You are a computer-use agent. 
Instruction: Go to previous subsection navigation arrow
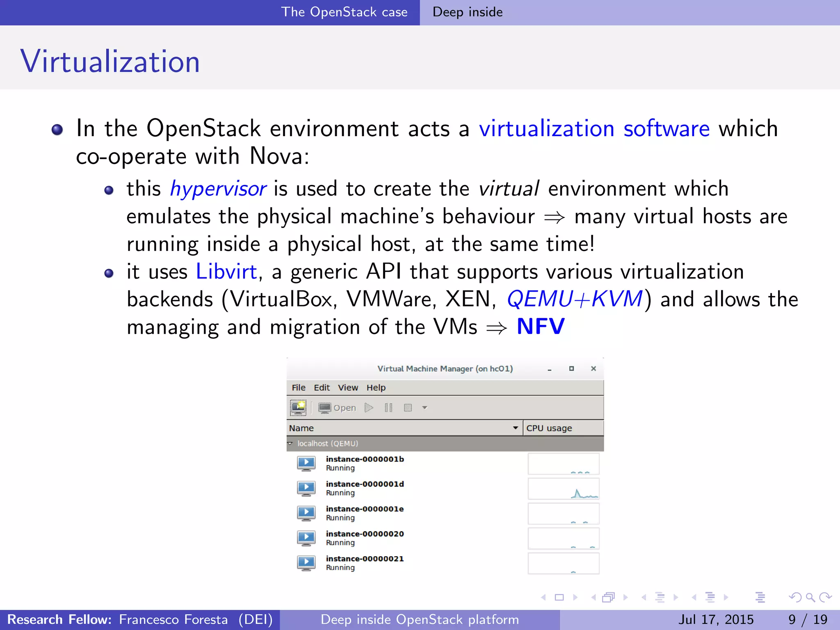(x=644, y=598)
